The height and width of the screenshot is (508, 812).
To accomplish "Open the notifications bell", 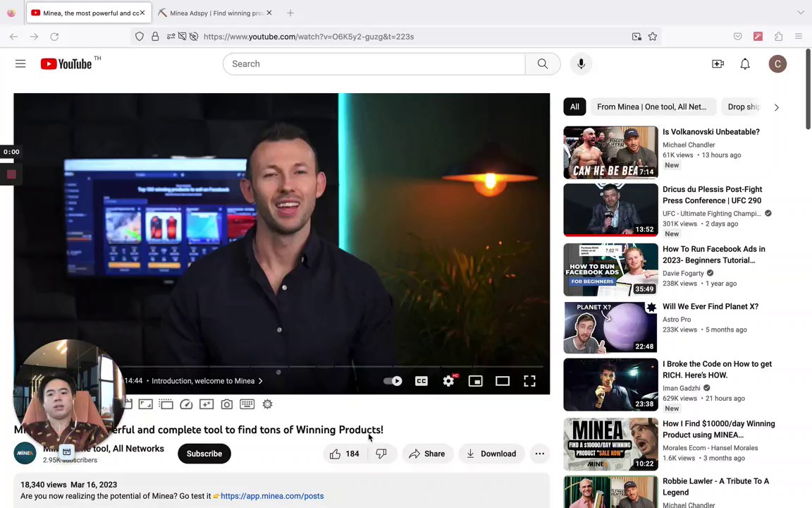I will point(744,64).
